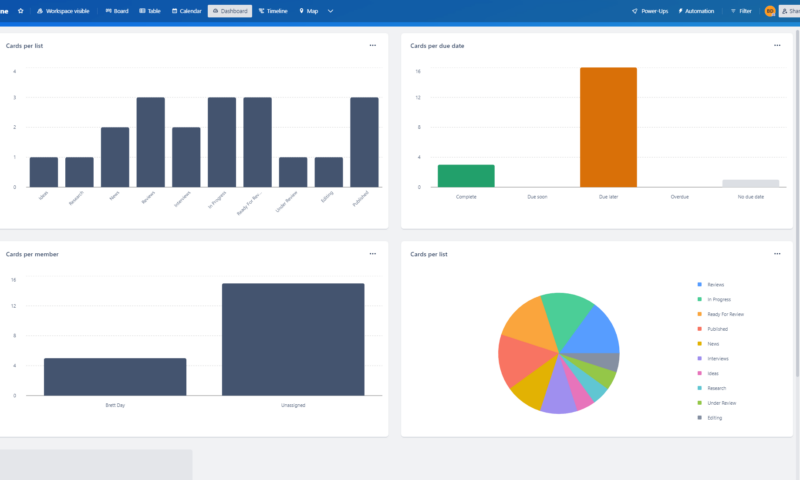Click the Reviews bar in the list chart
Screen dimensions: 800x480
[x=151, y=142]
